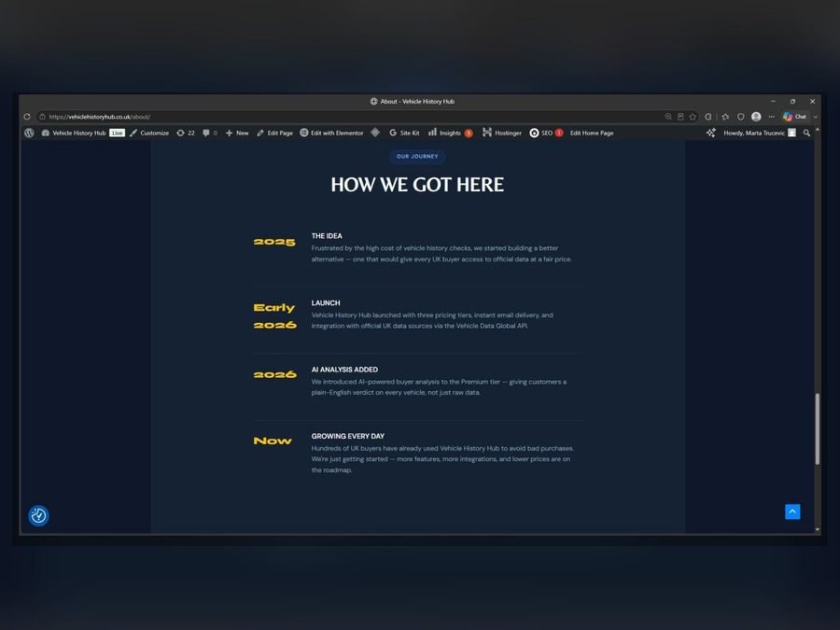Open the browser three-dot menu
The height and width of the screenshot is (630, 840).
(x=772, y=117)
